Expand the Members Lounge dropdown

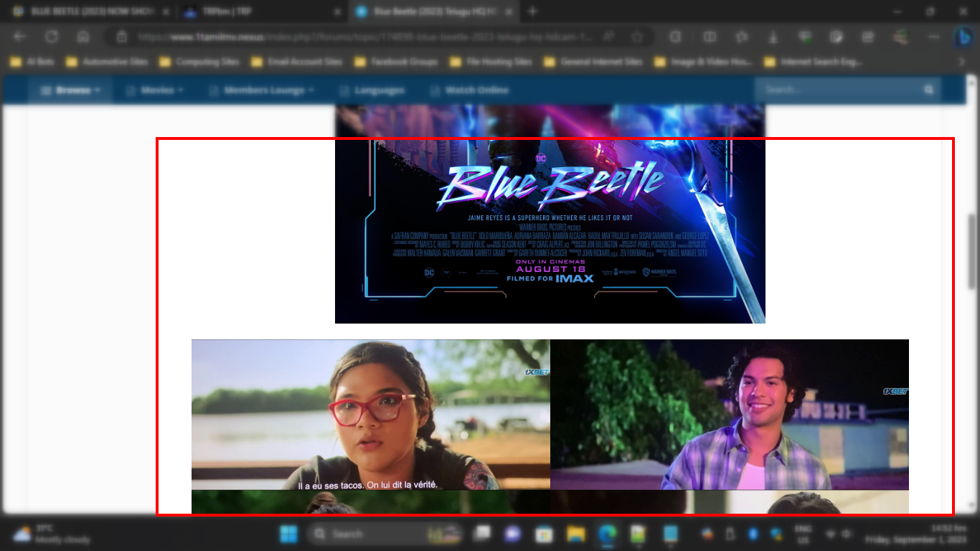coord(261,90)
